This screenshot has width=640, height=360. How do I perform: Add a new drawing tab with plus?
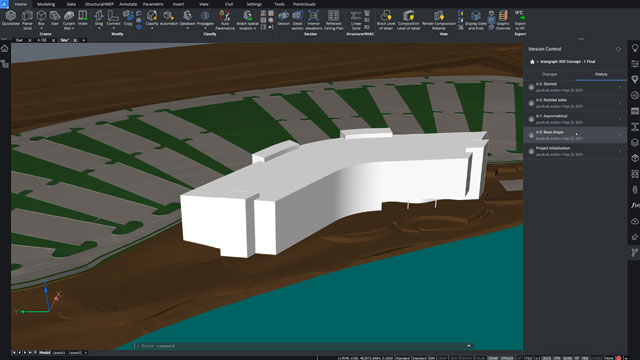[x=84, y=40]
